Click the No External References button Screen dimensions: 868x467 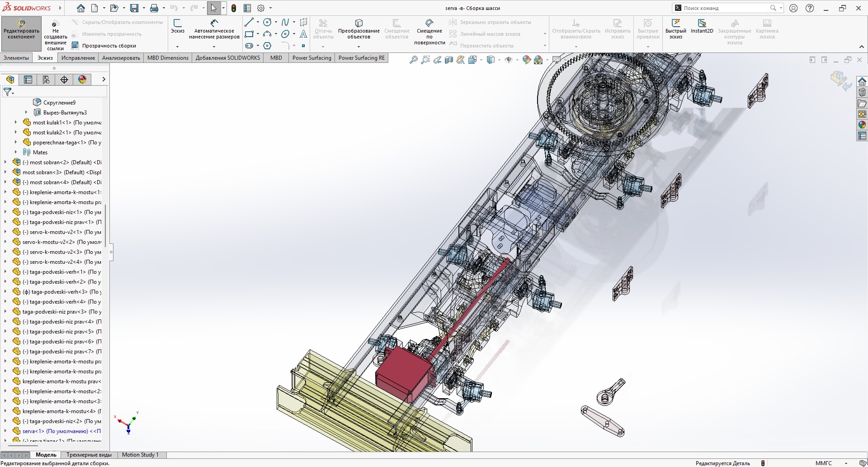click(x=55, y=34)
